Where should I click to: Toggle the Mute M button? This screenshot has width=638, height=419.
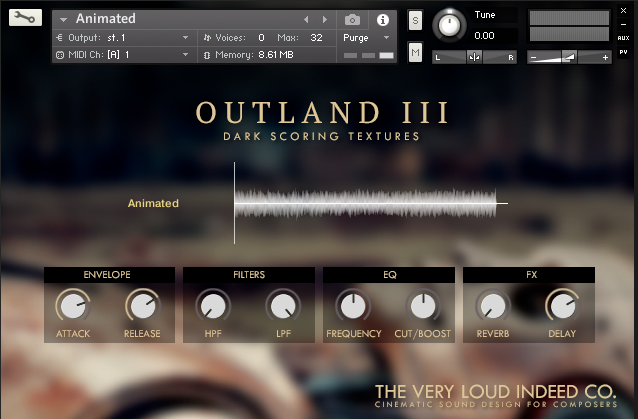[x=415, y=52]
